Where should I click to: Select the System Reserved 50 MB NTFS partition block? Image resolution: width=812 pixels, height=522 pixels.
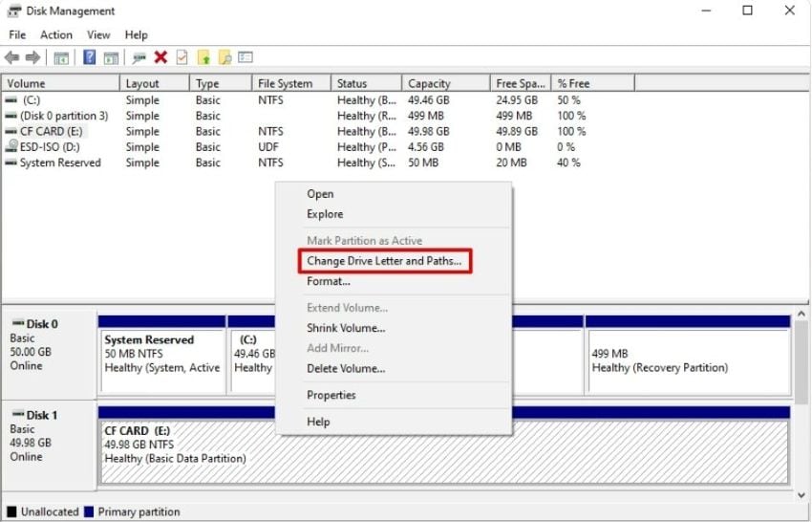point(162,355)
